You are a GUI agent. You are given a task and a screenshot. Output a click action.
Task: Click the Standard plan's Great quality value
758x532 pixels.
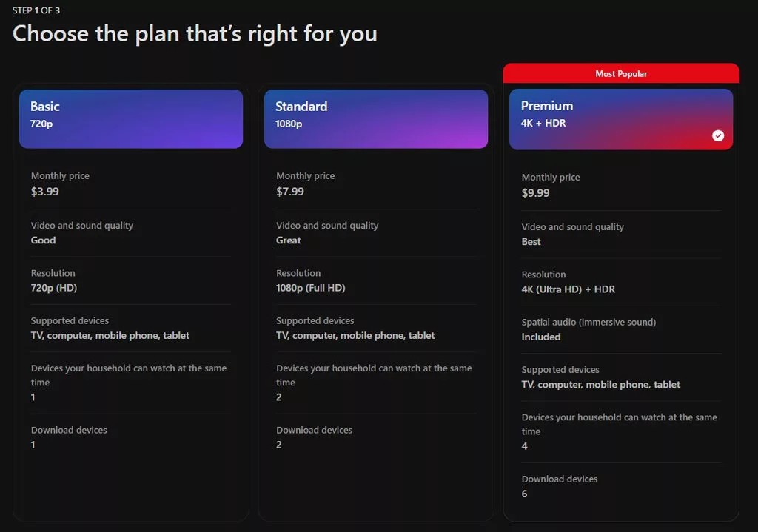289,240
